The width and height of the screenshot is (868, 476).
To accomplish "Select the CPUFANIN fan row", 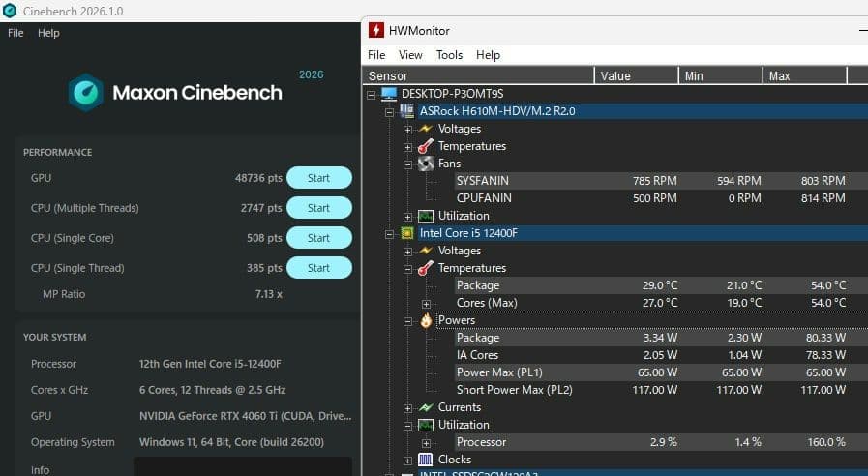I will point(660,198).
